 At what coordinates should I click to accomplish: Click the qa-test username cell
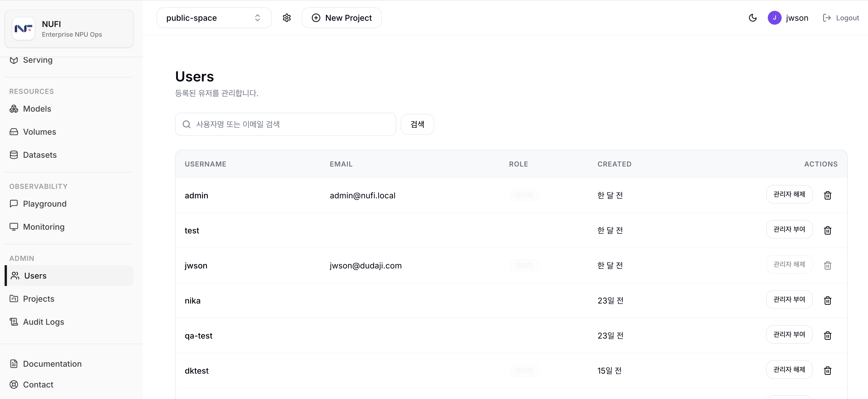(199, 336)
